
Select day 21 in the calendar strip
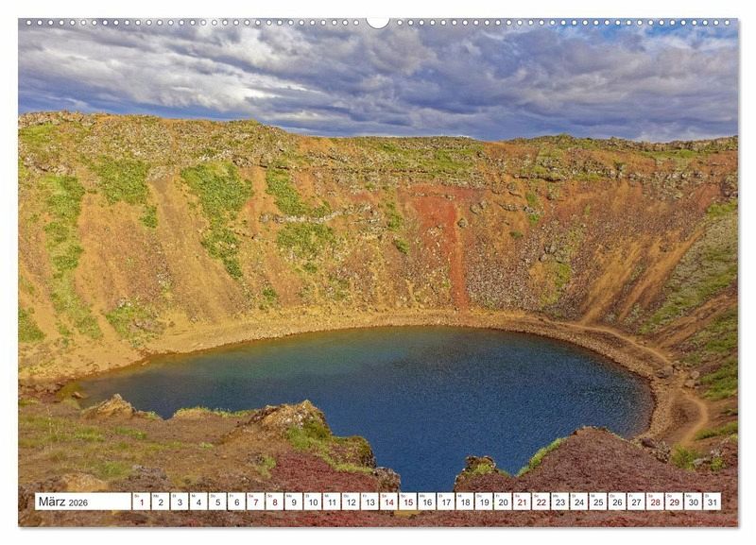click(523, 502)
